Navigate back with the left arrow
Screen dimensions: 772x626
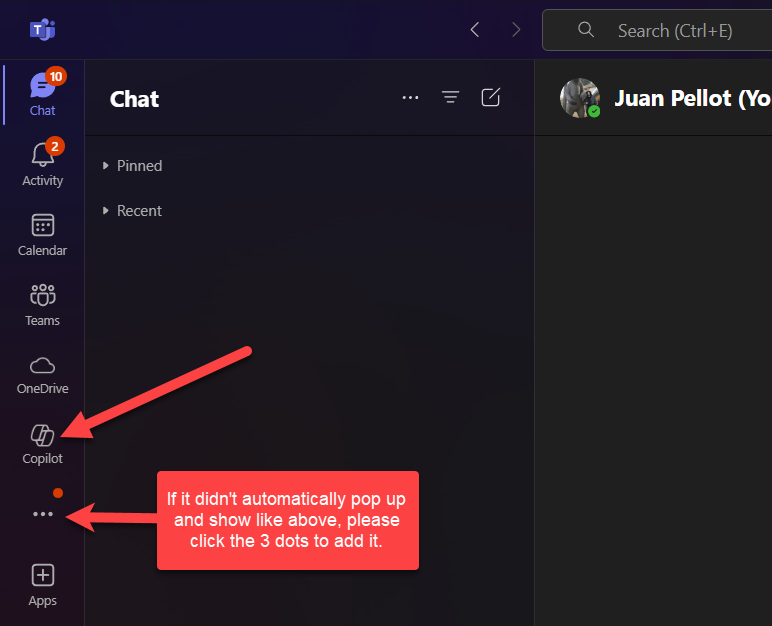[475, 30]
